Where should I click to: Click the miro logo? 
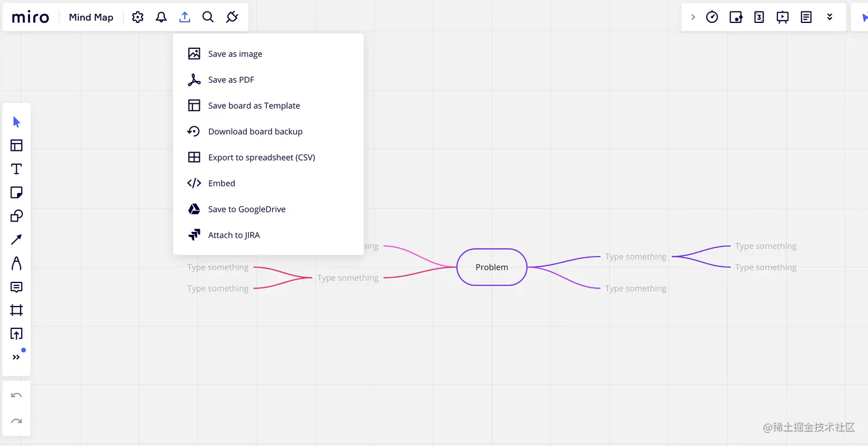coord(31,17)
